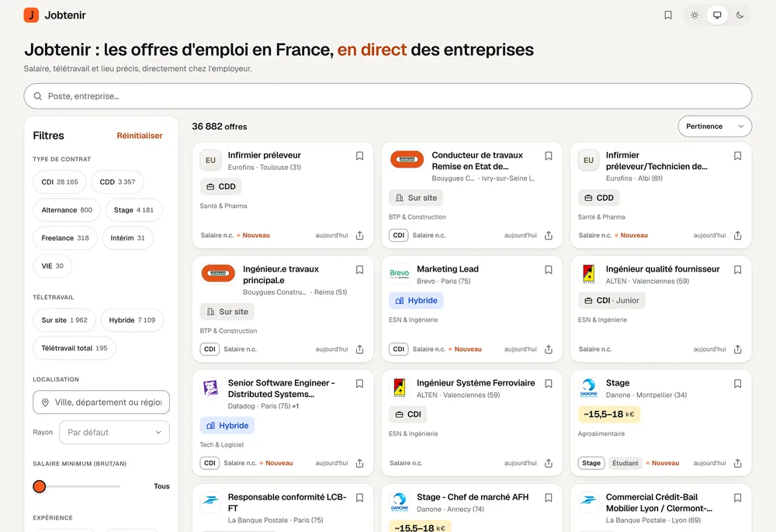Click the search magnifier icon
The width and height of the screenshot is (776, 532).
click(x=37, y=96)
